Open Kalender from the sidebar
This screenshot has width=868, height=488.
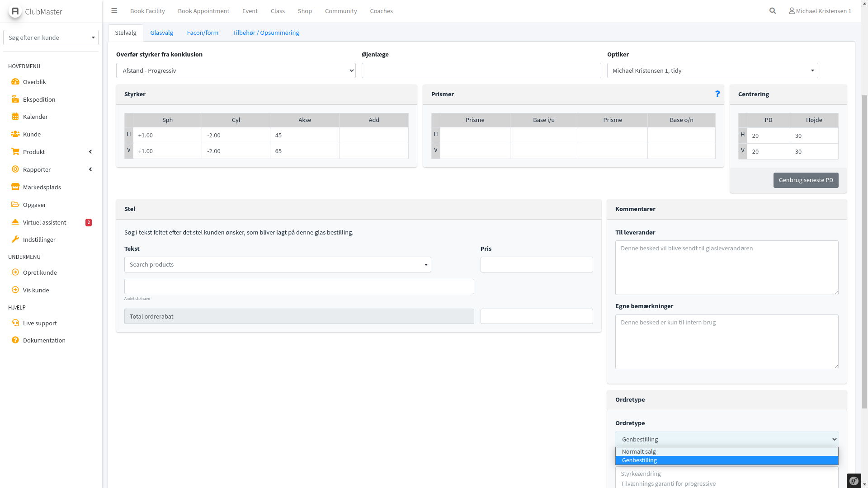(35, 117)
